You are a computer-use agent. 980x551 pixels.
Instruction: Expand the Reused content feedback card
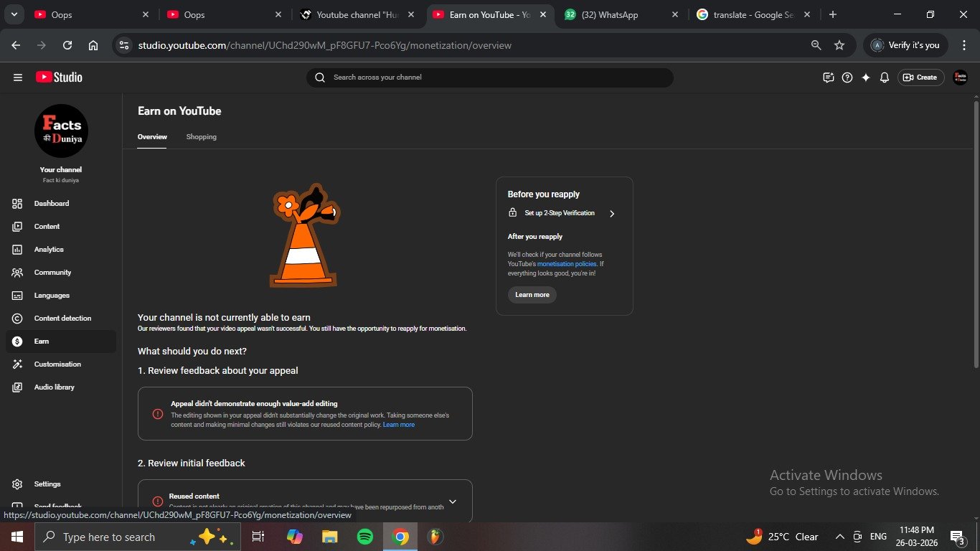452,501
